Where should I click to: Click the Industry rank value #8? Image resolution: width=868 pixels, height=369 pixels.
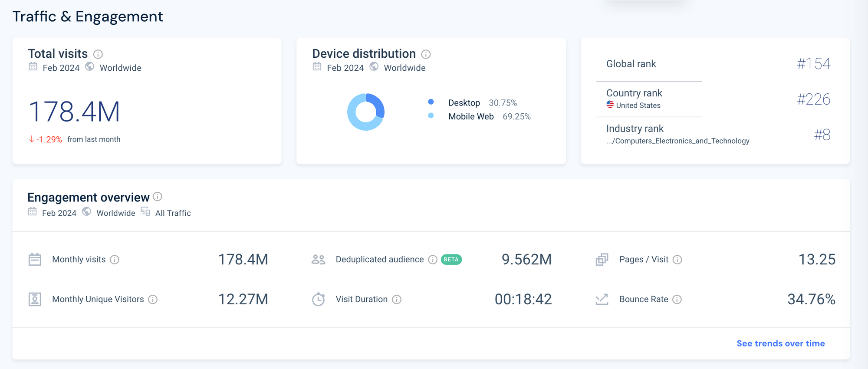point(822,135)
